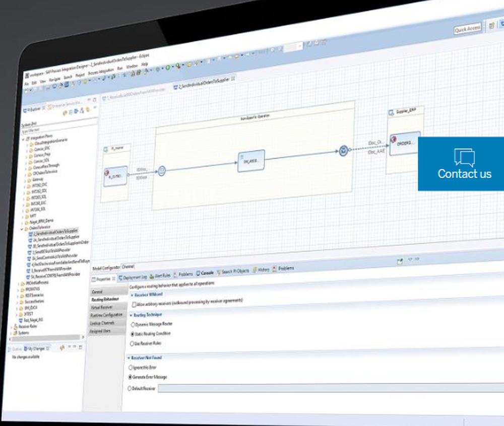504x426 pixels.
Task: Click the Default Receiver input field
Action: [331, 387]
